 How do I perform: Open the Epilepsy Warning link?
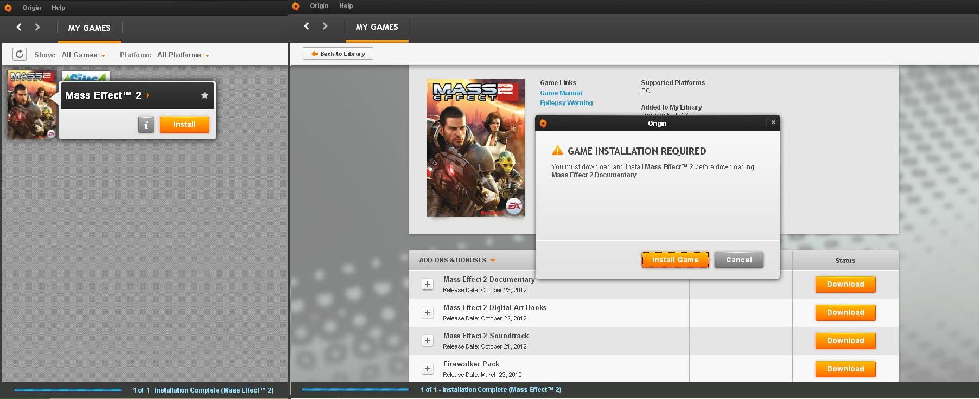[566, 103]
